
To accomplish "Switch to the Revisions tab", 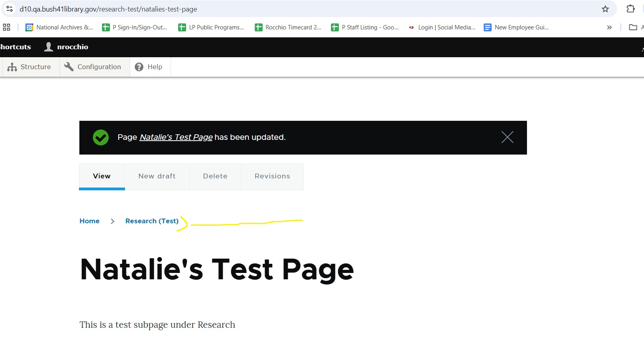I will click(272, 176).
